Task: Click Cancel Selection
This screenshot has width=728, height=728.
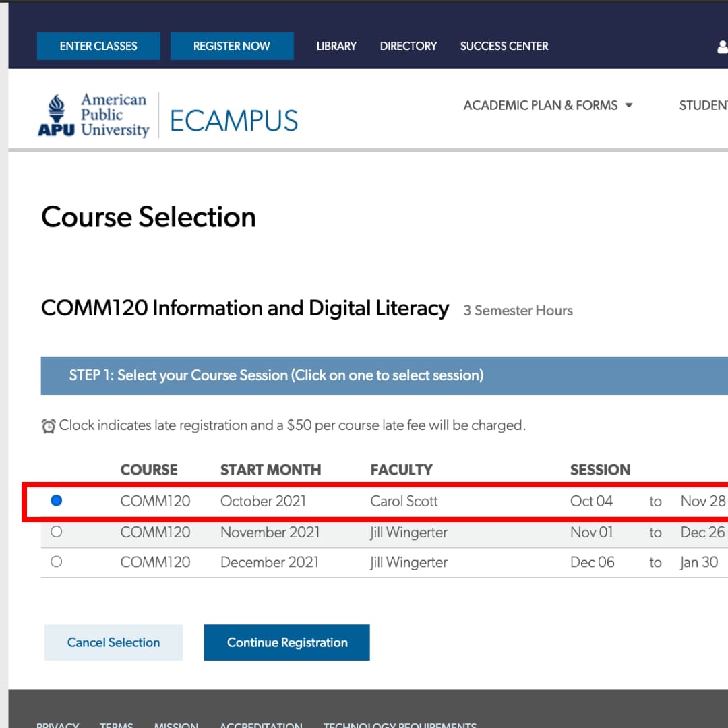Action: (113, 642)
